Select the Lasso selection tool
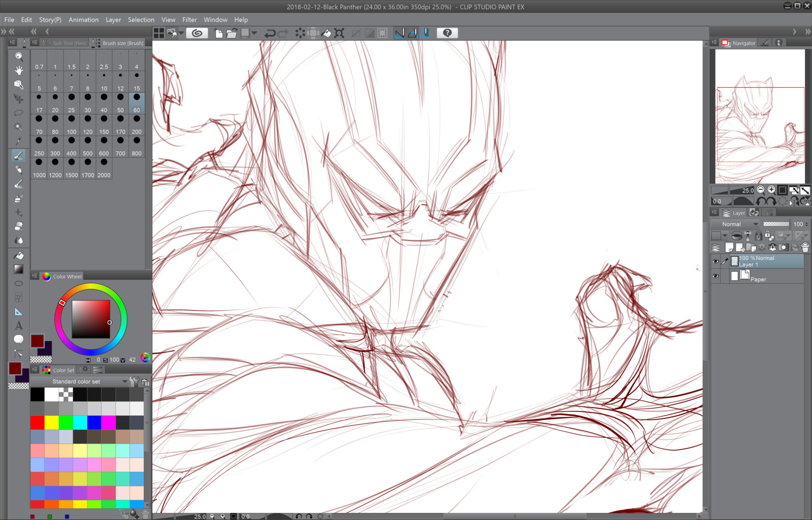Viewport: 812px width, 520px height. 19,113
